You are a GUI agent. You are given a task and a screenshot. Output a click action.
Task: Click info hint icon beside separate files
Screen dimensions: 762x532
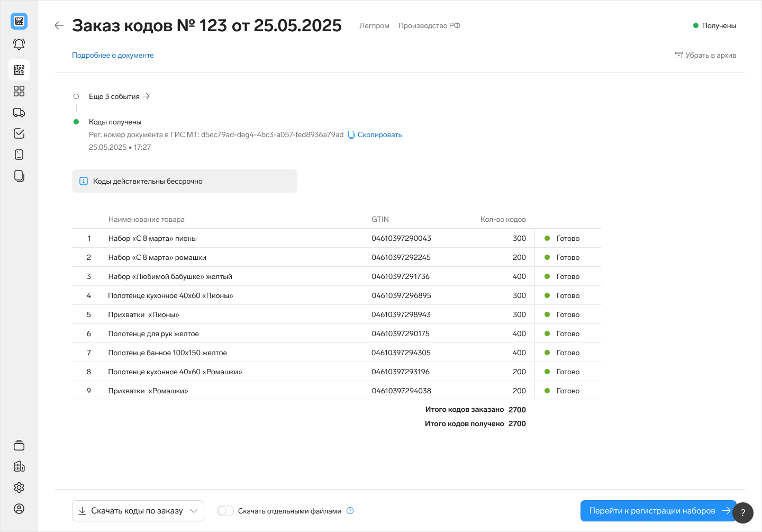point(350,511)
